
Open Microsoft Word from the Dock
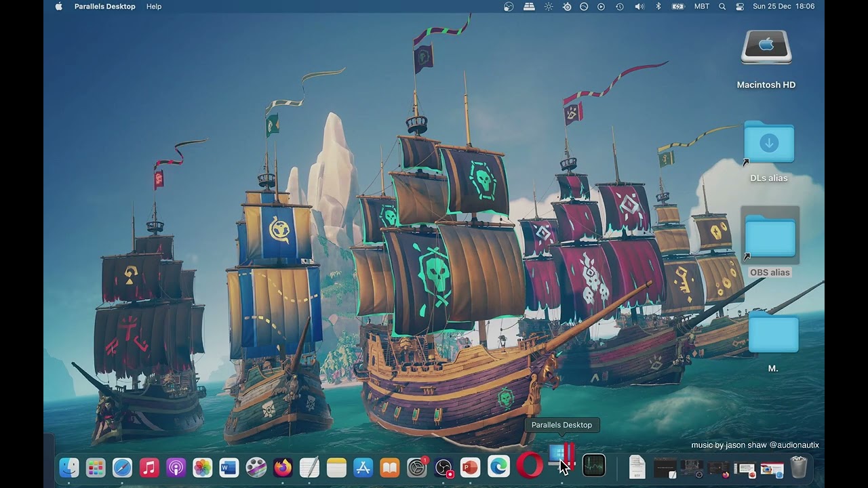pos(229,467)
